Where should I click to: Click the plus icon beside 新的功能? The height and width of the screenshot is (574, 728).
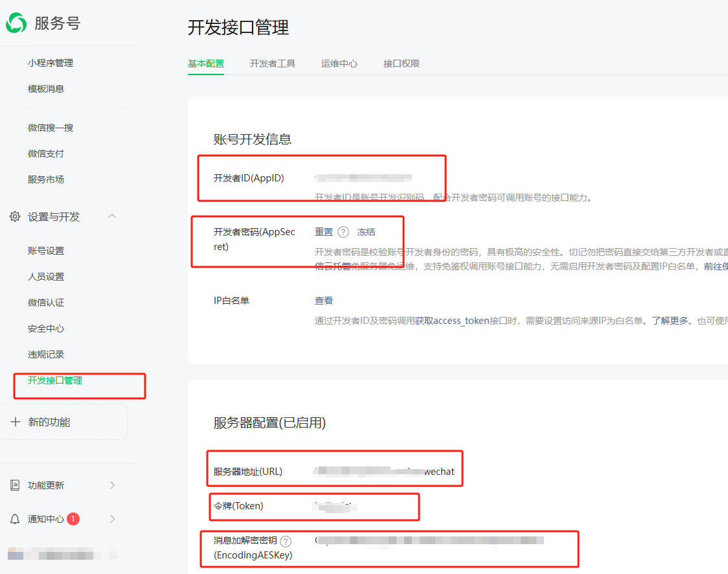coord(16,422)
